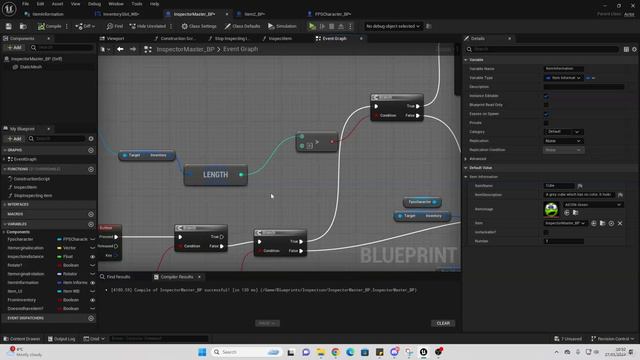Image resolution: width=640 pixels, height=360 pixels.
Task: Toggle visibility eye for InspectionDistance variable
Action: point(92,257)
